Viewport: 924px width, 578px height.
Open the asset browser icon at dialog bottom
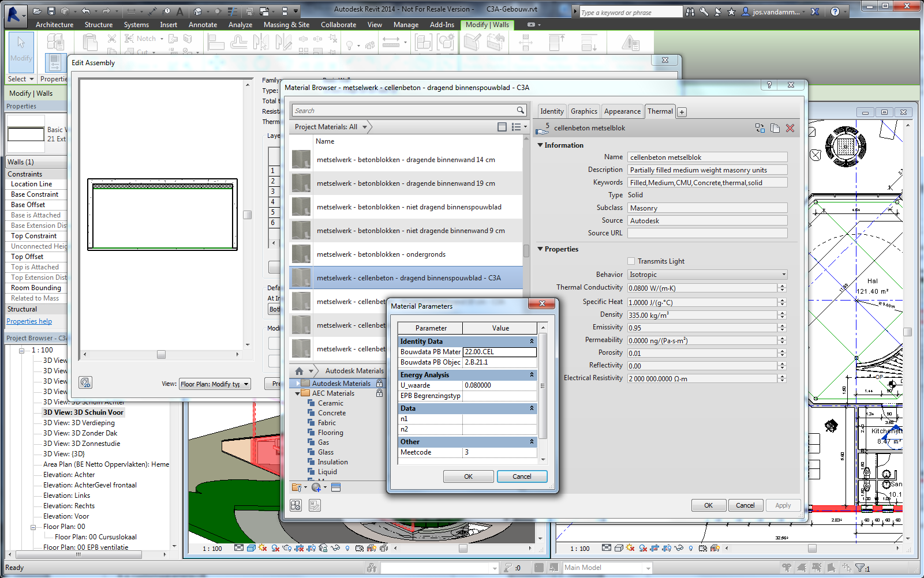[x=295, y=505]
